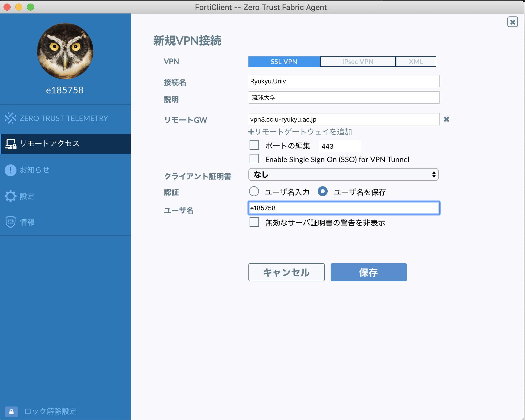Click the username e185758 under the avatar
Viewport: 525px width, 420px height.
[x=65, y=90]
